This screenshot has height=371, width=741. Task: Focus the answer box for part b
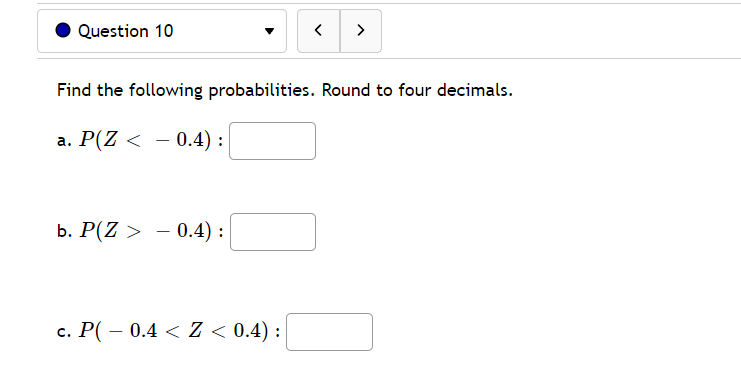coord(273,232)
